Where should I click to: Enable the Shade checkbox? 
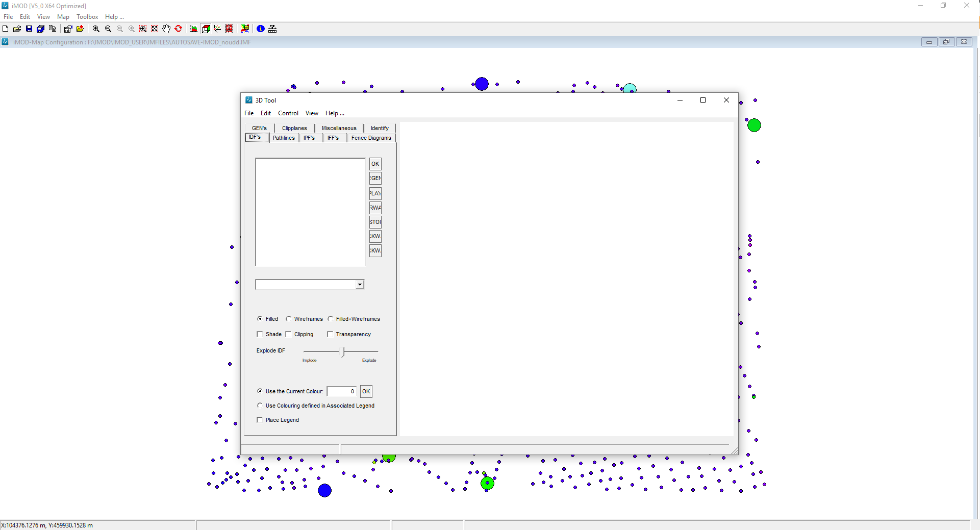[x=260, y=334]
